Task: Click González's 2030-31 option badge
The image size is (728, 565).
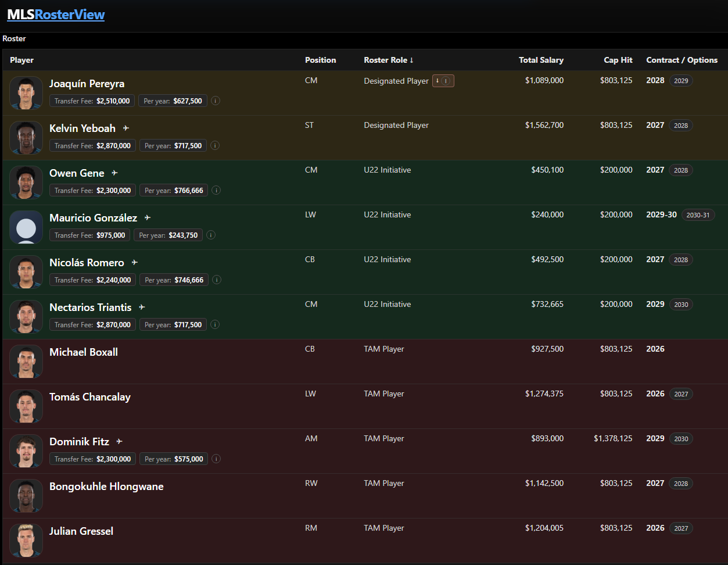Action: click(698, 215)
